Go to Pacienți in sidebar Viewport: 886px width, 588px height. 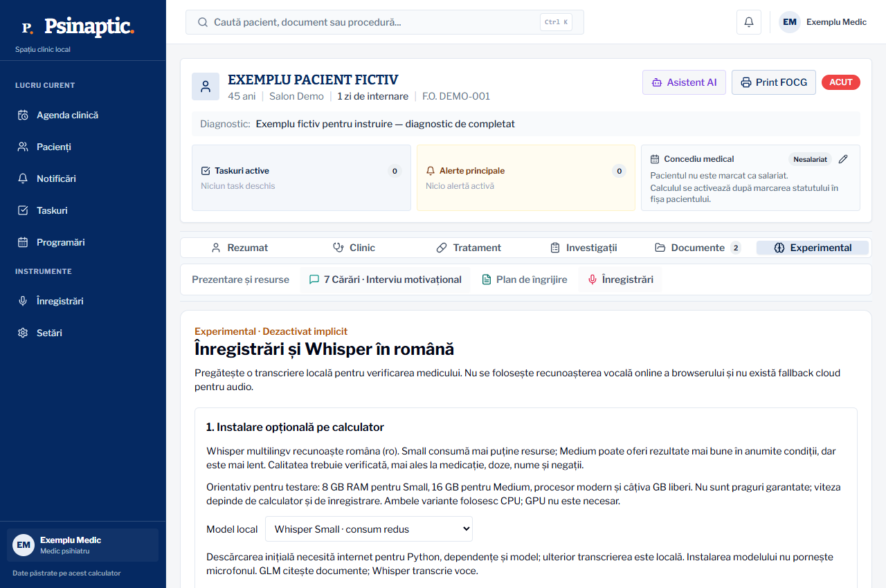(x=83, y=147)
